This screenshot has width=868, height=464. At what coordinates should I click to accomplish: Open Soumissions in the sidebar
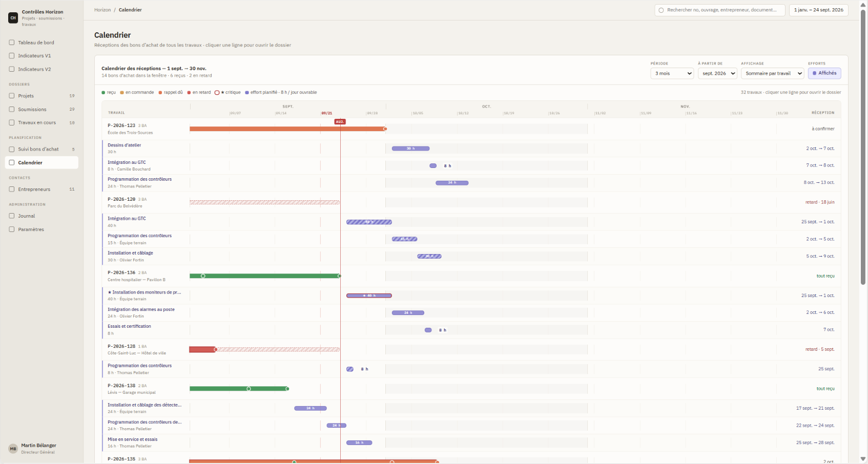(42, 109)
